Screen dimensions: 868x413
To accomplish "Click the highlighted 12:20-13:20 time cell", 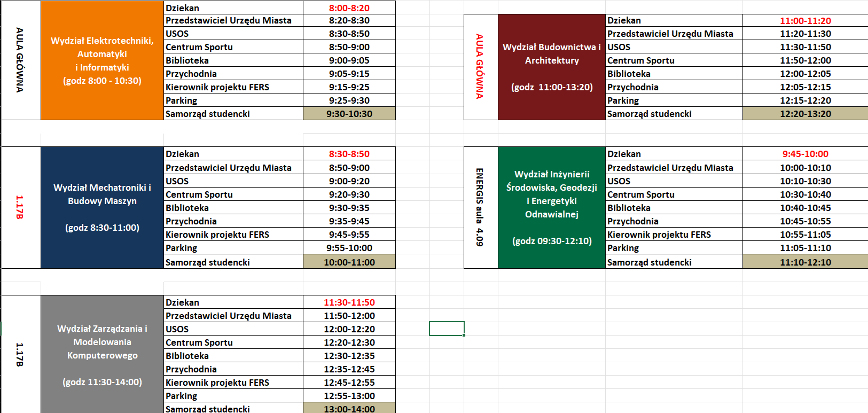I will coord(806,113).
